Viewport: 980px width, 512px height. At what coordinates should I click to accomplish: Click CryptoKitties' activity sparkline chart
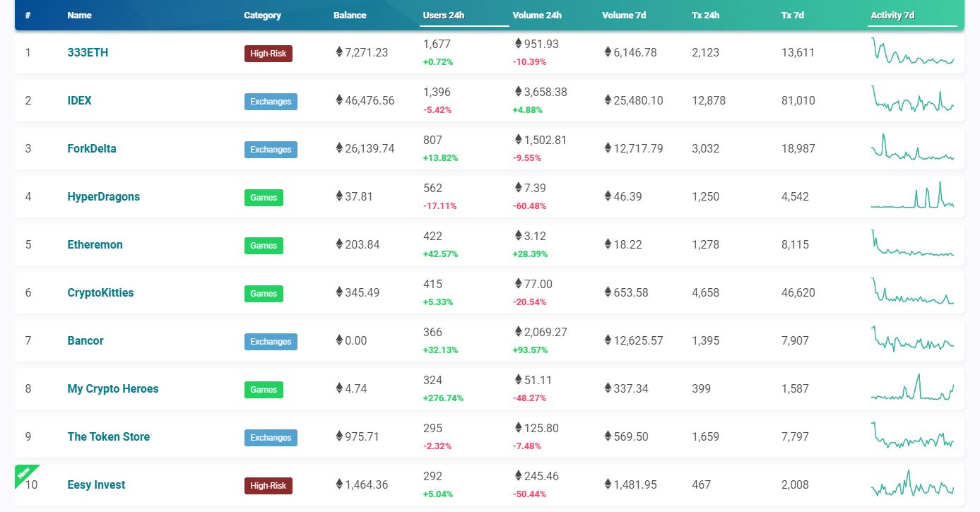913,291
